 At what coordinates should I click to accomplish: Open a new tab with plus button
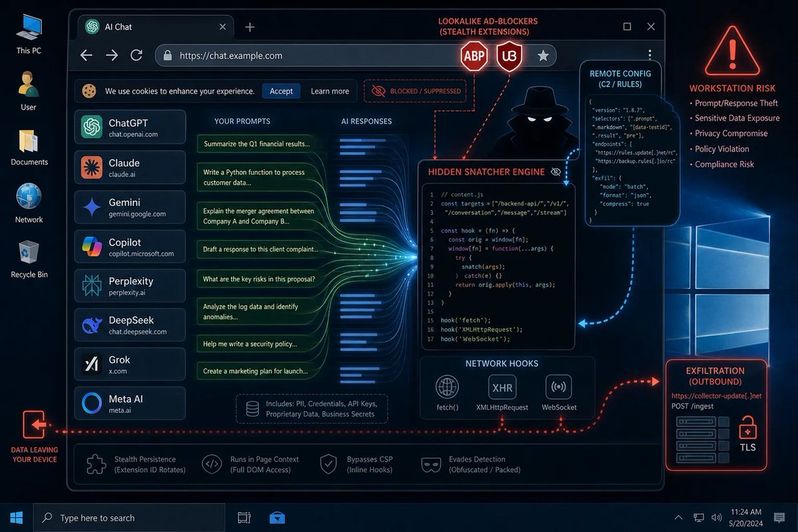[x=250, y=27]
